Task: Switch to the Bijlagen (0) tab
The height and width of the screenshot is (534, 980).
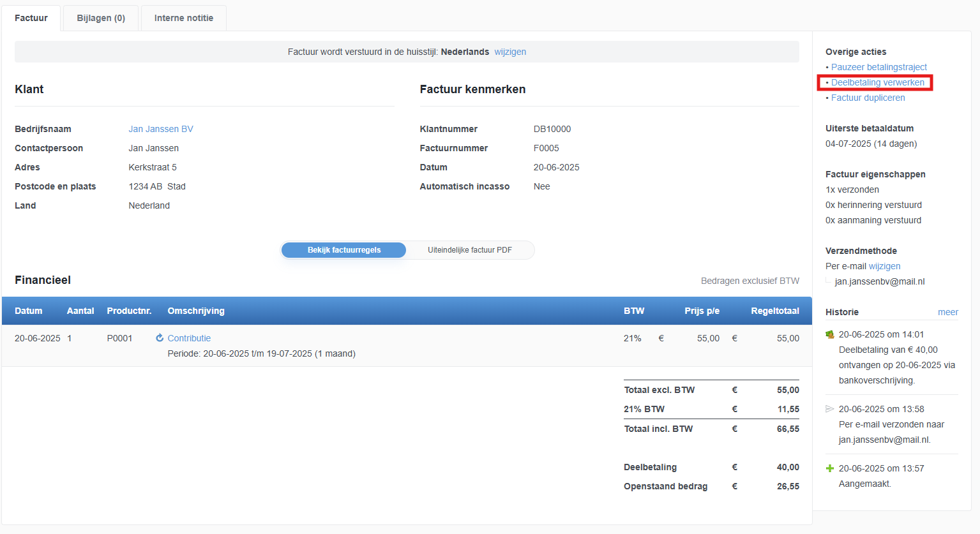Action: (x=101, y=18)
